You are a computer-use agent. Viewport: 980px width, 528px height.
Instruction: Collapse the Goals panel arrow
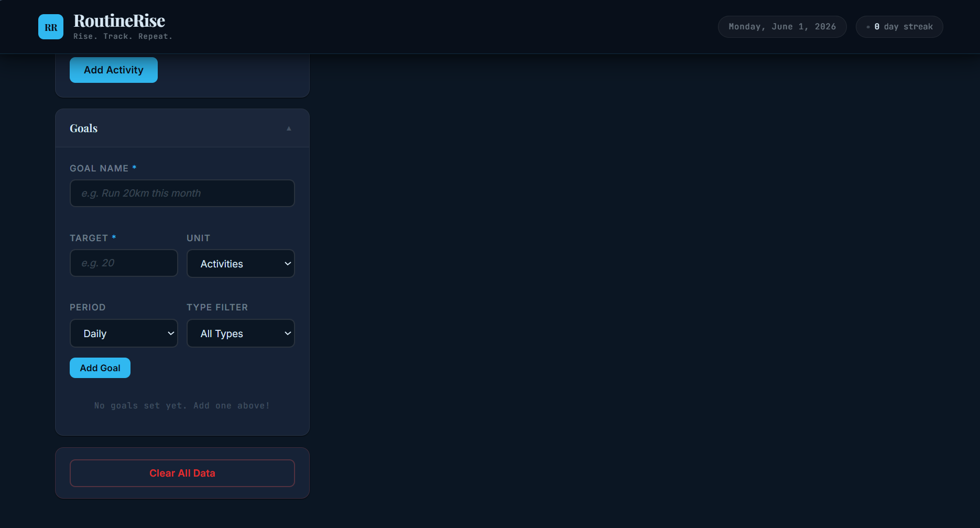pos(289,128)
